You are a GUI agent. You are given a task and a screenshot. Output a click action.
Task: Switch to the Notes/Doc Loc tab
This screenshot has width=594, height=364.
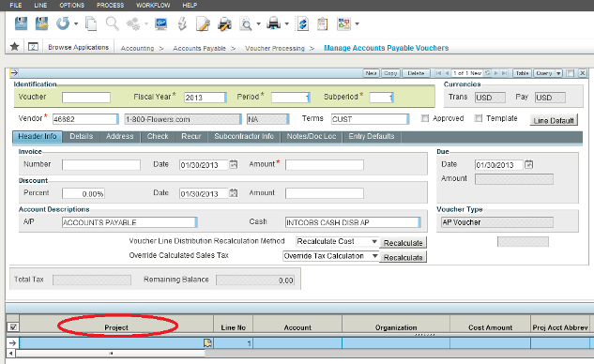point(311,136)
